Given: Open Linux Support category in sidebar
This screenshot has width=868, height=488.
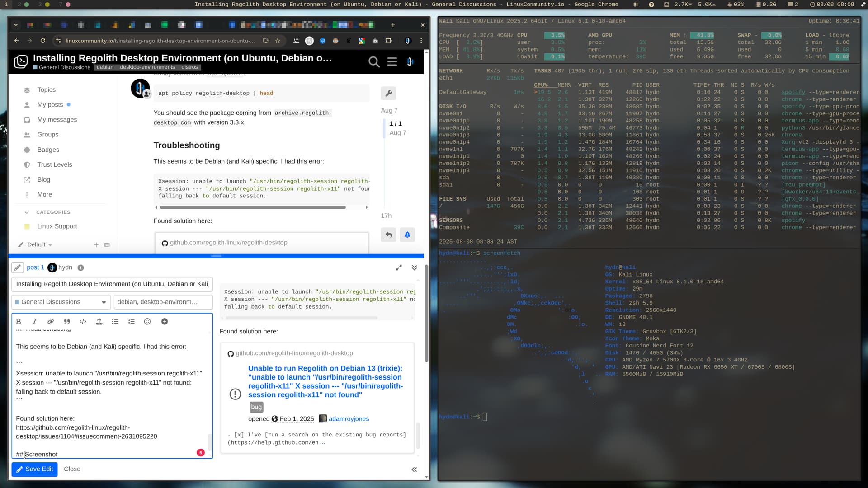Looking at the screenshot, I should [x=57, y=226].
